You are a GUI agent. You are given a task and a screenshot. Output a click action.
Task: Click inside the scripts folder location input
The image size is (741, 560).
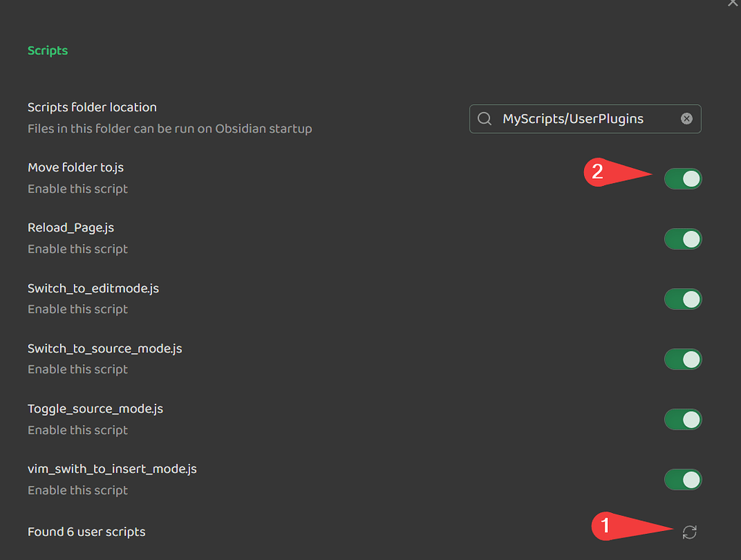[586, 119]
